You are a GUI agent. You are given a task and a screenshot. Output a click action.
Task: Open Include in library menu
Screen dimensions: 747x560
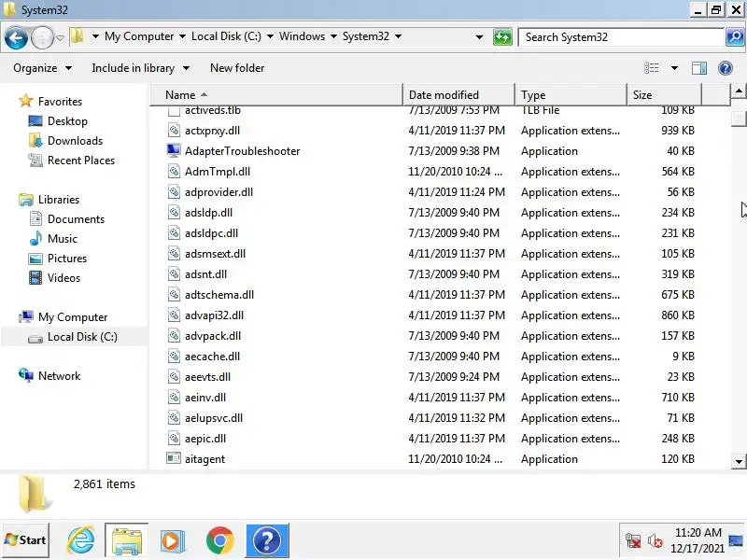click(141, 68)
